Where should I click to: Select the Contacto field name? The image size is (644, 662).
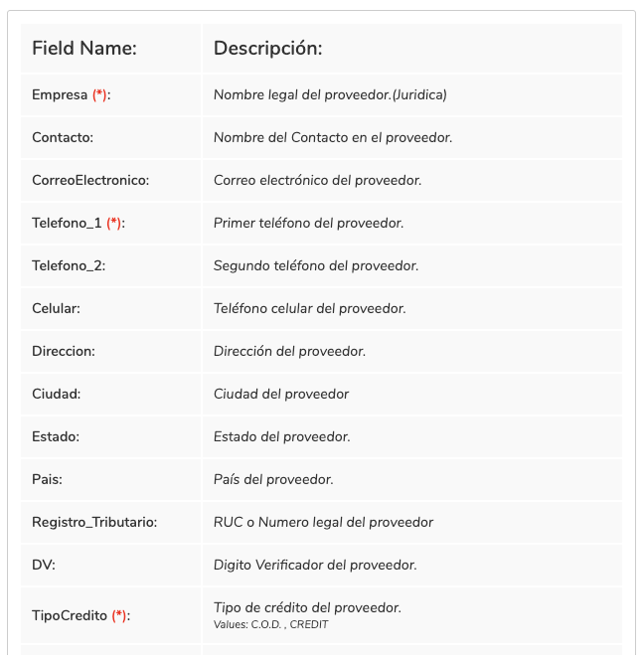click(63, 137)
